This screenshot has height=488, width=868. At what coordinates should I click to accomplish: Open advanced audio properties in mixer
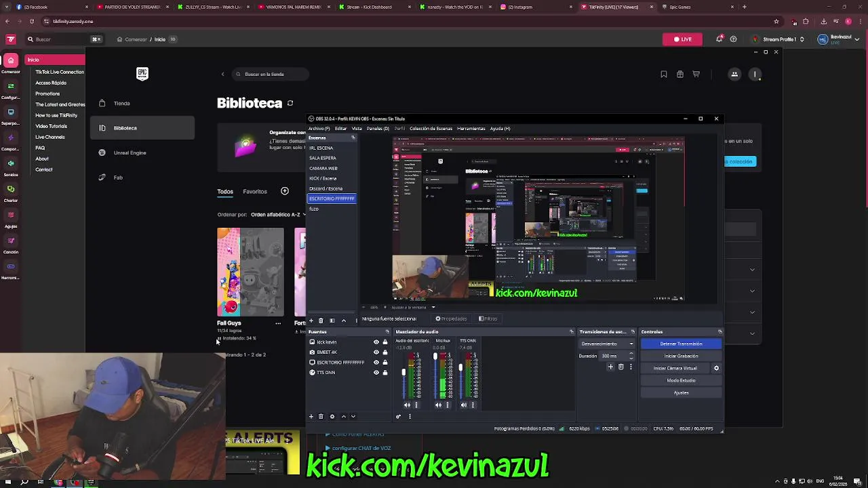[399, 417]
